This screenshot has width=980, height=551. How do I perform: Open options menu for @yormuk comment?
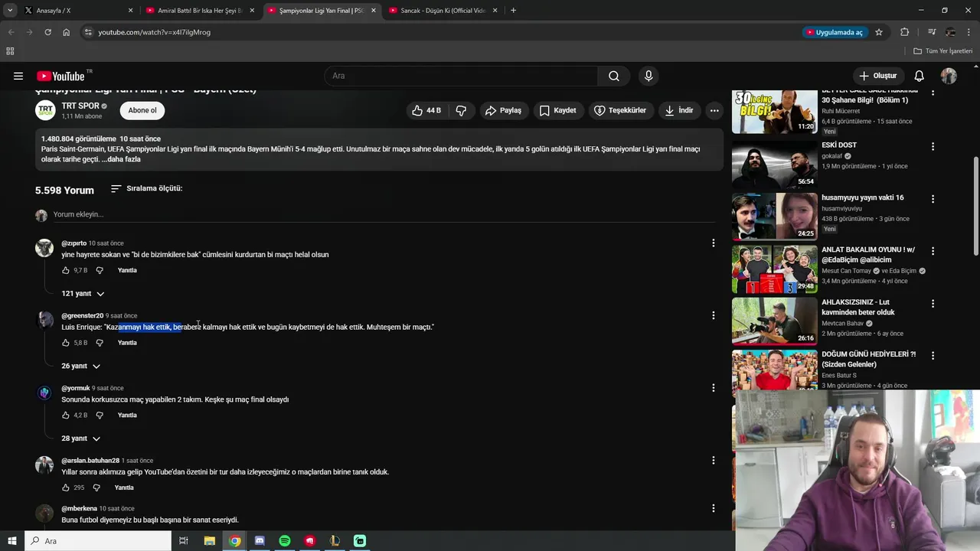point(713,388)
